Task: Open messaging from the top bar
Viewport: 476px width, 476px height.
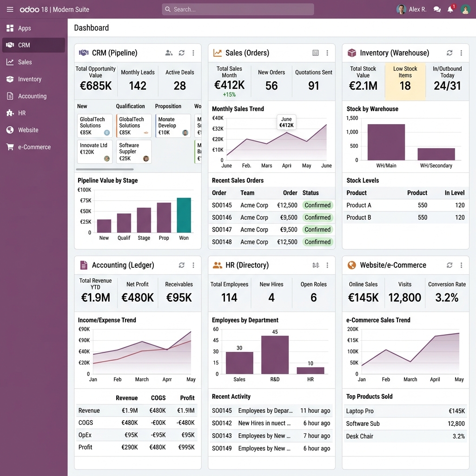Action: click(436, 9)
